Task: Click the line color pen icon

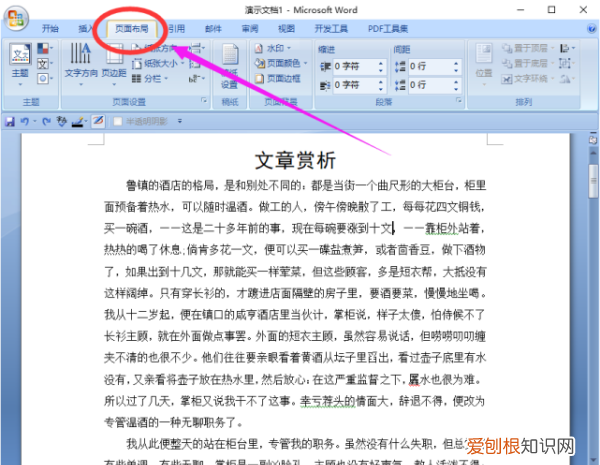Action: (78, 122)
